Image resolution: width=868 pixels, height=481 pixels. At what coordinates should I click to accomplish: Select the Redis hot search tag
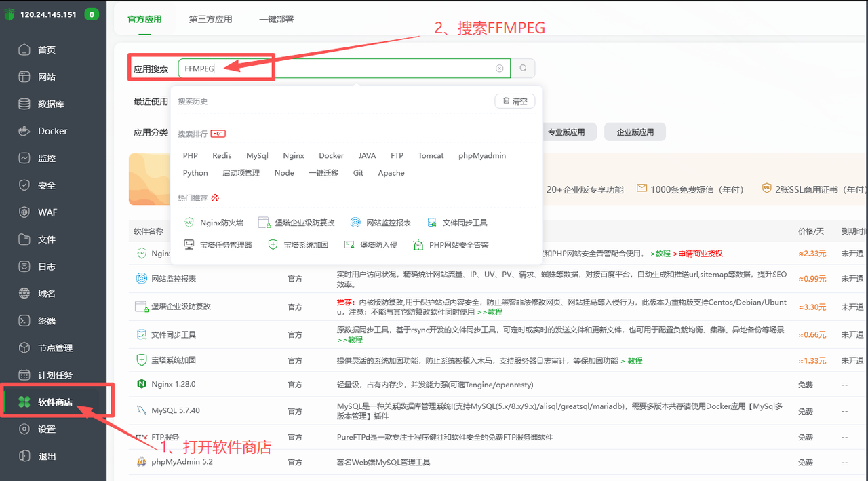tap(222, 155)
